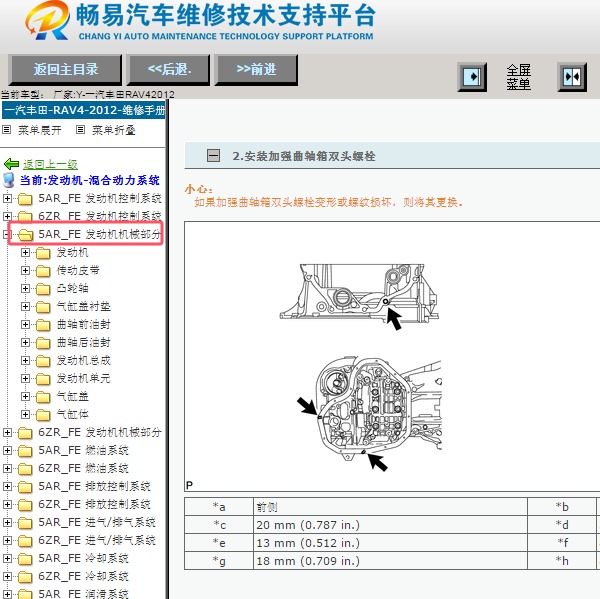Image resolution: width=600 pixels, height=599 pixels.
Task: Click the 5AR_FE 发动机控制系统 folder icon
Action: (25, 199)
